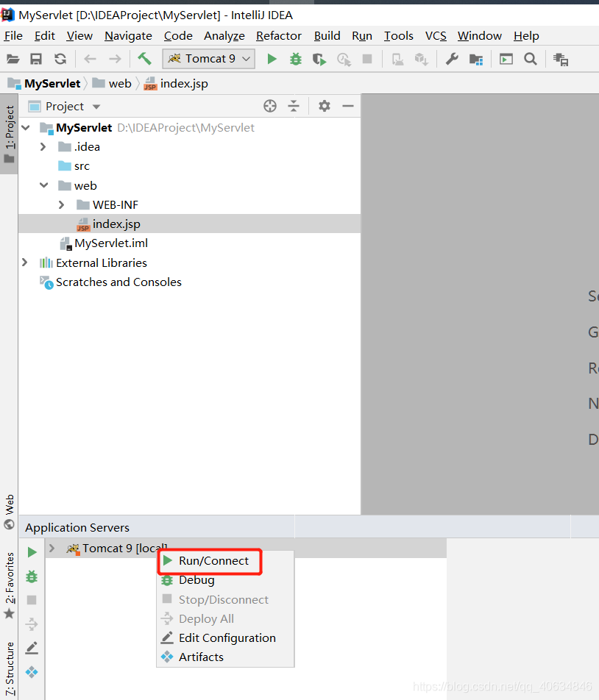Click the Run Anything icon

click(x=506, y=59)
